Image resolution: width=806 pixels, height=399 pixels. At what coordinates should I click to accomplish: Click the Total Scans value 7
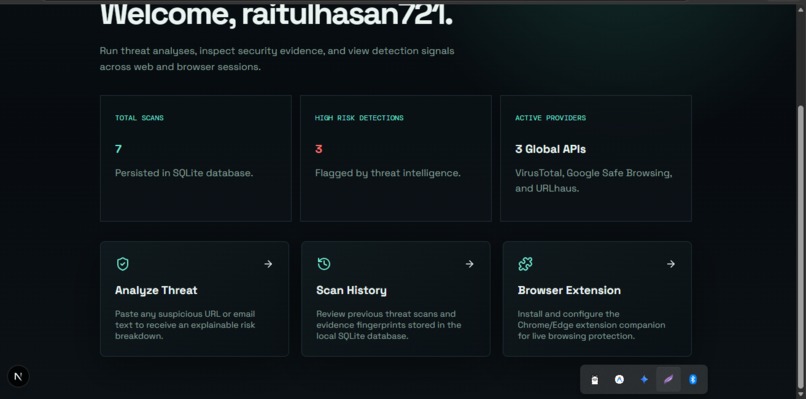pyautogui.click(x=119, y=149)
